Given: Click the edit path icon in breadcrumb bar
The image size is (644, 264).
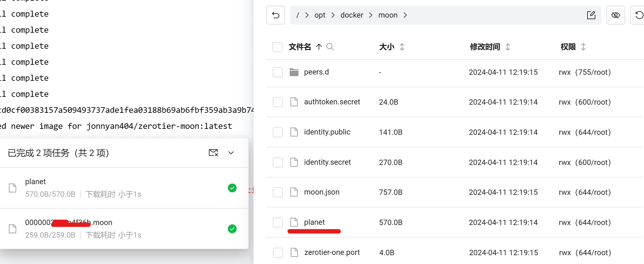Looking at the screenshot, I should (591, 15).
